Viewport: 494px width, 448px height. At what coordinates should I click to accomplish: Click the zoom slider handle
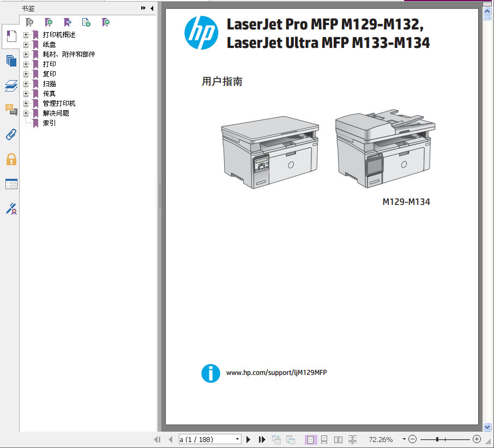pos(437,439)
